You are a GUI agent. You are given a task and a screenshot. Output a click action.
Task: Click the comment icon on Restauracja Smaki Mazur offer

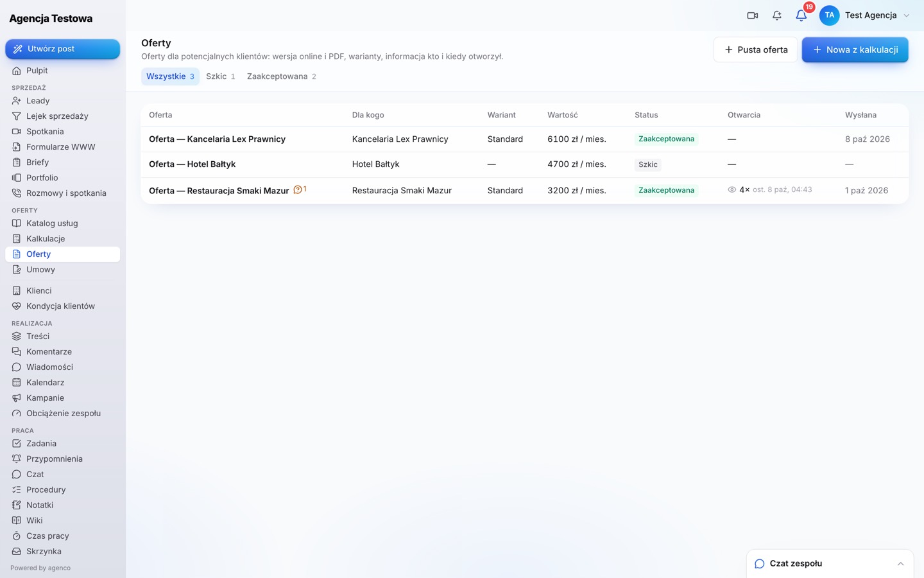(x=298, y=189)
